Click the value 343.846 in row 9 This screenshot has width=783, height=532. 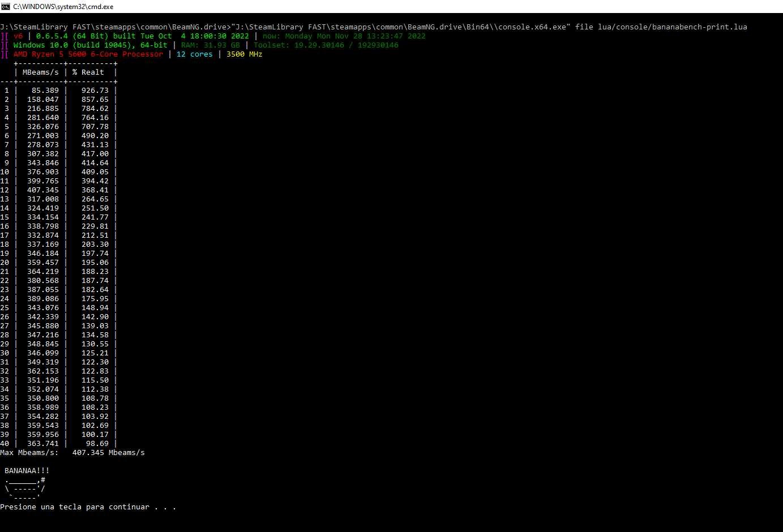(x=43, y=163)
